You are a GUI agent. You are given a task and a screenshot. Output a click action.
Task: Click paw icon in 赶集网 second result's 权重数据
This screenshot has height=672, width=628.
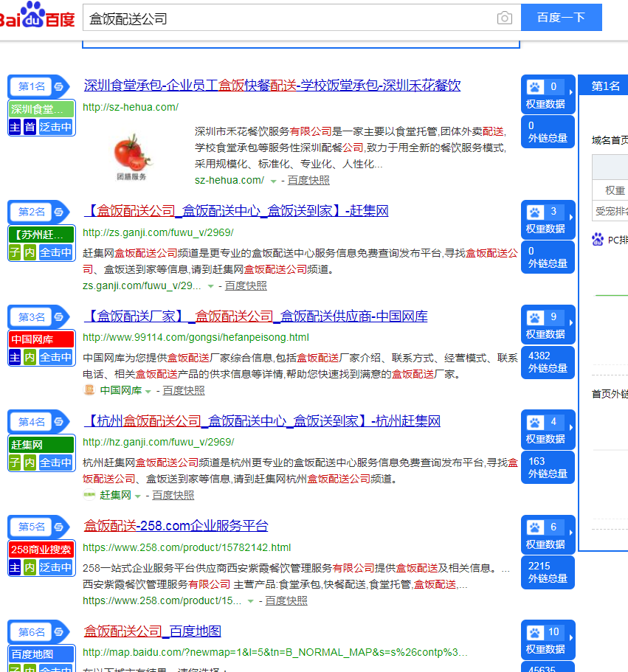534,212
